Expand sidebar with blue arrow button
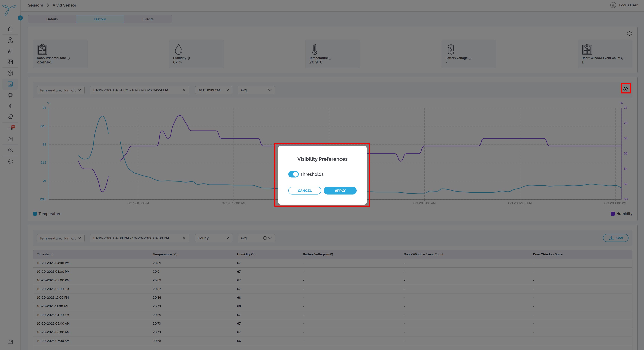This screenshot has width=644, height=350. [x=21, y=18]
